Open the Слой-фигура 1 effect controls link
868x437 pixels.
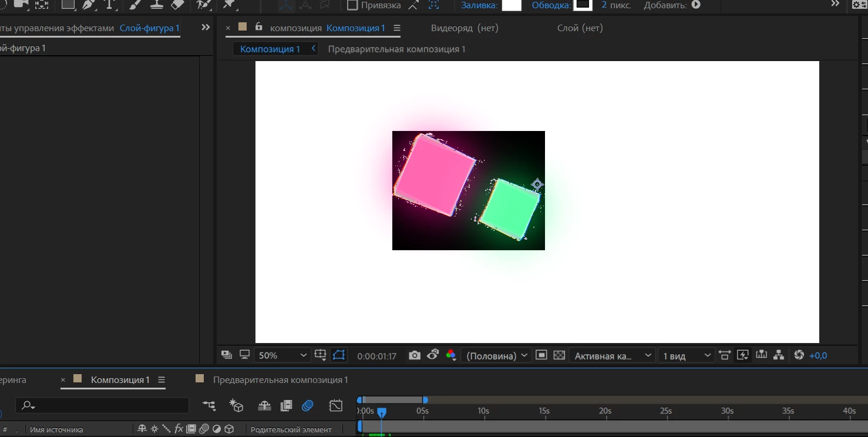tap(150, 28)
